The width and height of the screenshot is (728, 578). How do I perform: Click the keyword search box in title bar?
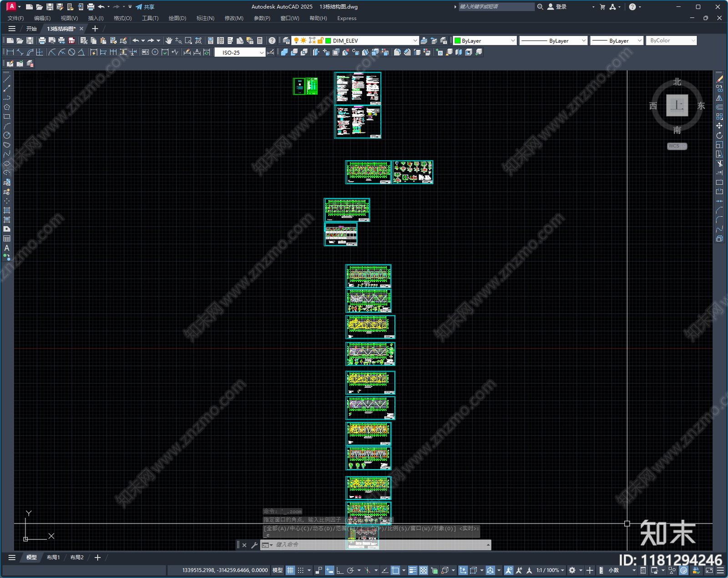pos(496,7)
